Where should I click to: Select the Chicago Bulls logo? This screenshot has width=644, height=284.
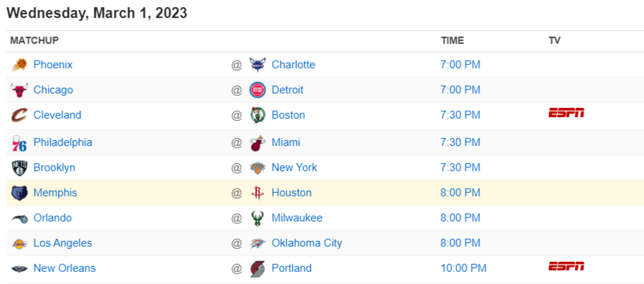(19, 90)
